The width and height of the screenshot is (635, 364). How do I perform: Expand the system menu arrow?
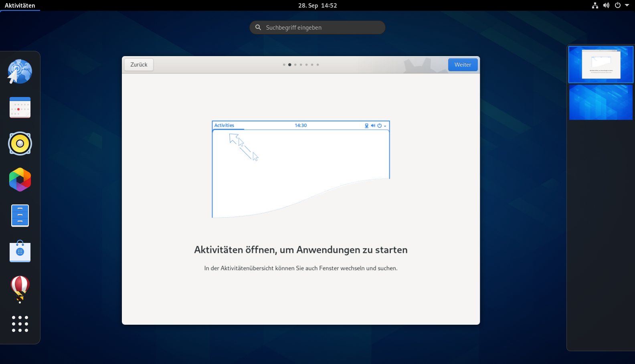pyautogui.click(x=627, y=5)
